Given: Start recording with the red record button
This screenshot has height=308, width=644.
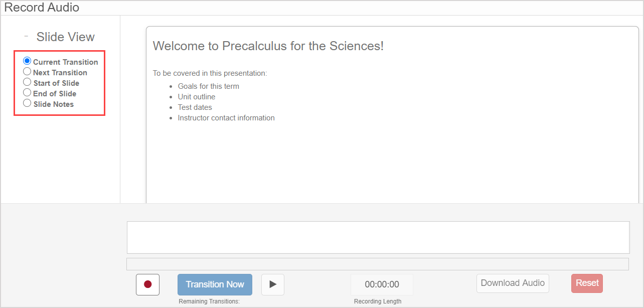Looking at the screenshot, I should [147, 284].
